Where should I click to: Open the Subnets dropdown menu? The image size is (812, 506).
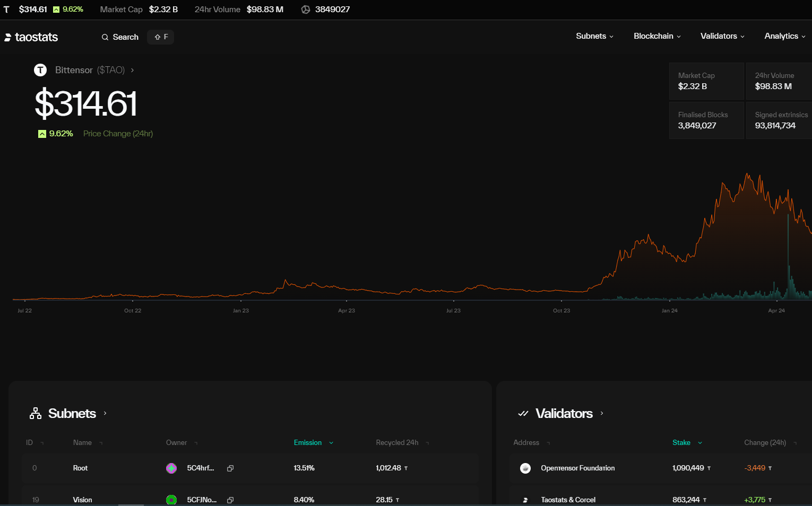click(594, 36)
